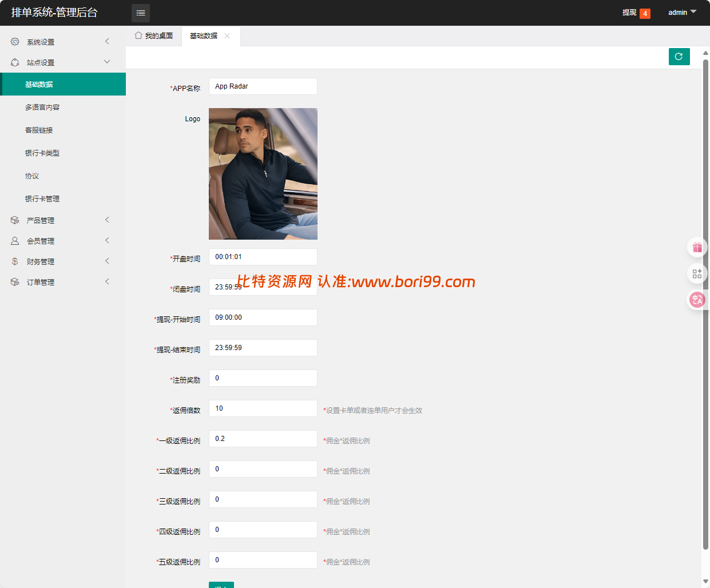The width and height of the screenshot is (710, 588).
Task: Click the icon beside 站点设置
Action: (x=15, y=62)
